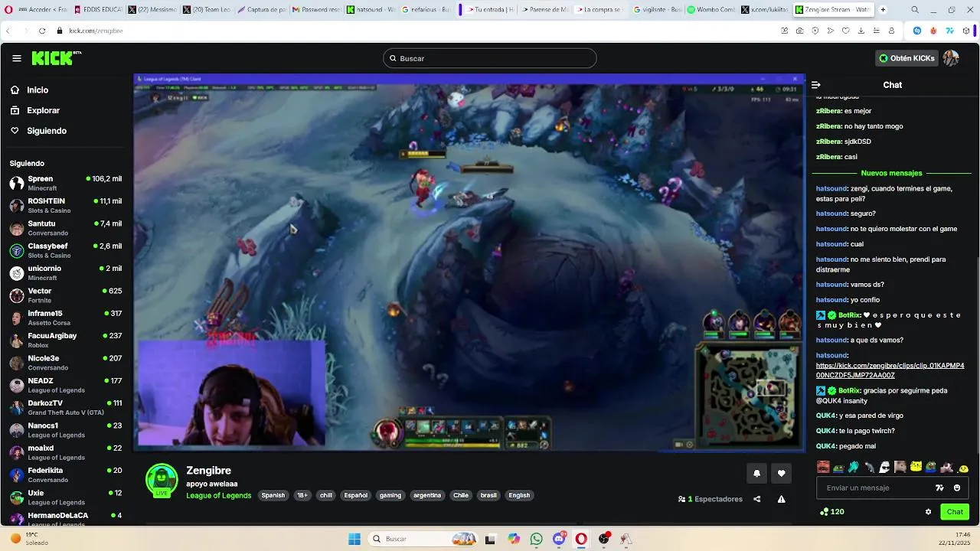Select the English tag
980x551 pixels.
(x=519, y=495)
